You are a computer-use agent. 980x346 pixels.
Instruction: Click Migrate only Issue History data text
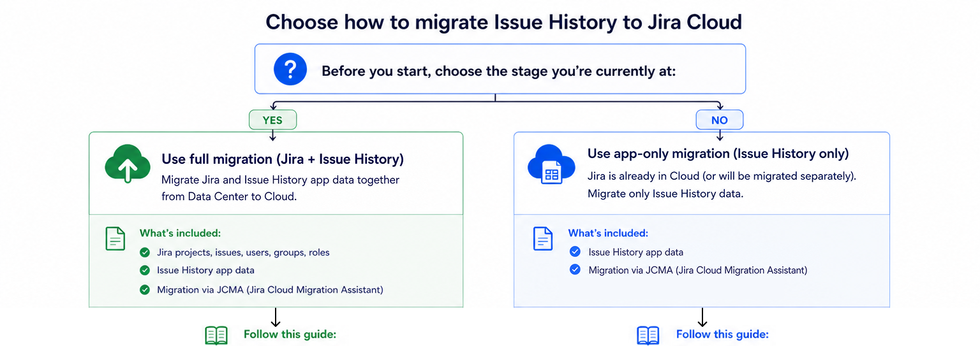click(x=665, y=194)
